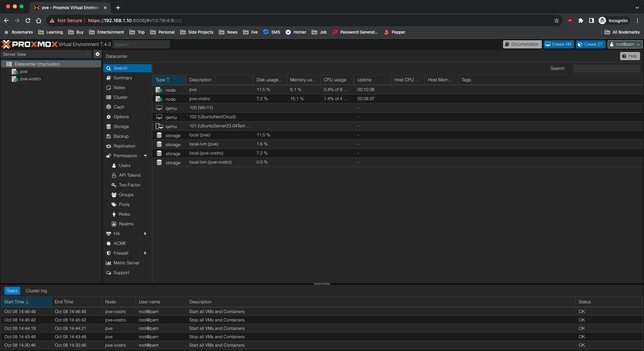Click the pve-vostro node icon in tree
644x351 pixels.
pos(15,79)
